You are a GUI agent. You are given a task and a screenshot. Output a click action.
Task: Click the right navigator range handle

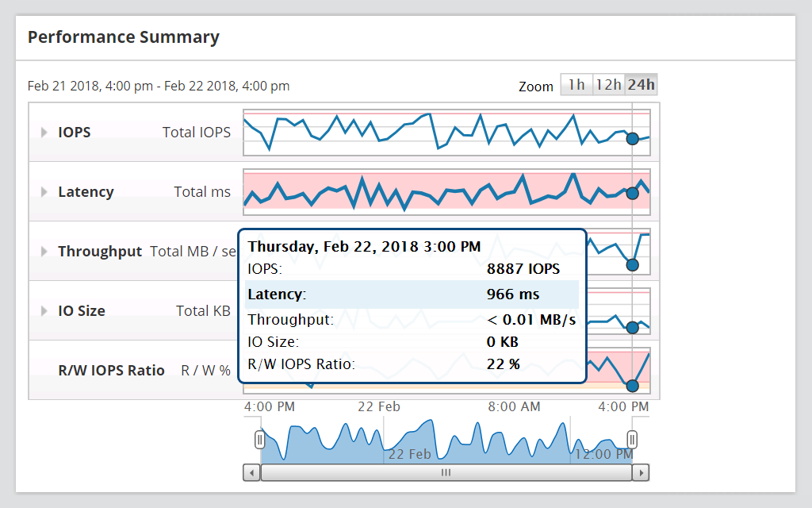(632, 439)
